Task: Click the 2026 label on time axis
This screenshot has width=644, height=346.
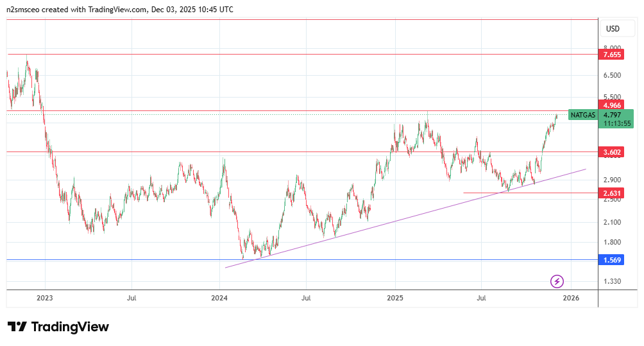Action: click(x=571, y=298)
